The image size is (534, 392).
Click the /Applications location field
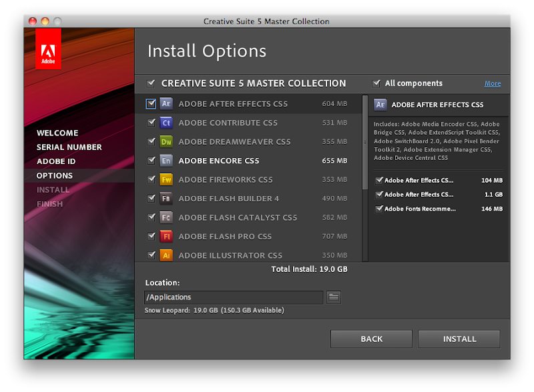pyautogui.click(x=234, y=297)
